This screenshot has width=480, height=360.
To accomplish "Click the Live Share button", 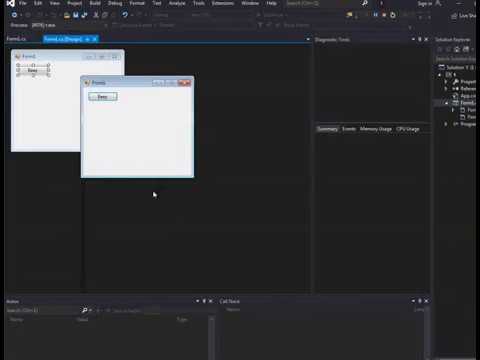I will click(x=464, y=16).
